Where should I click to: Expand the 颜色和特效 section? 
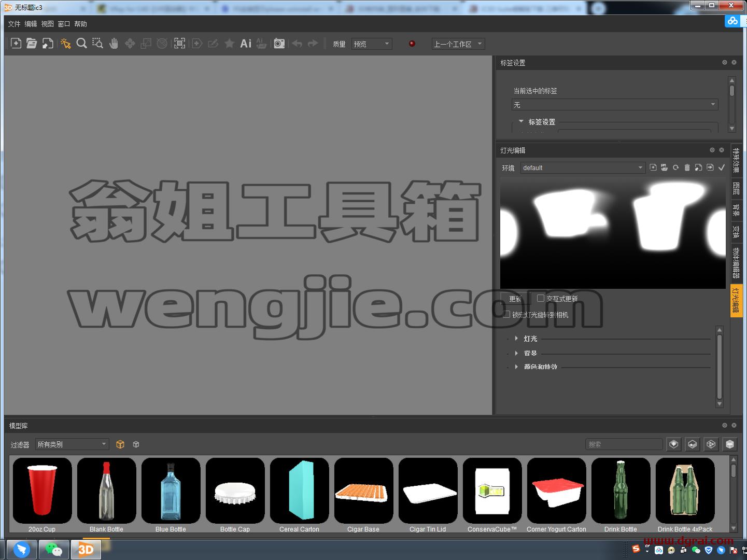coord(516,367)
